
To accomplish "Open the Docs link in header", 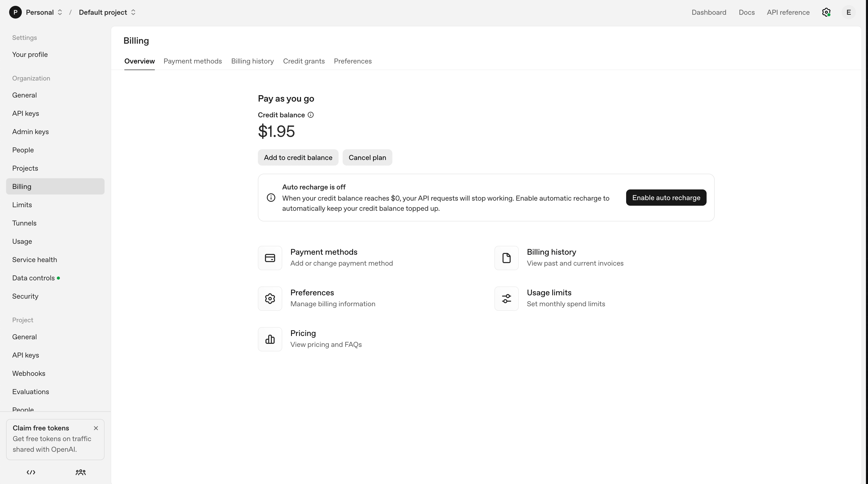I will pyautogui.click(x=746, y=12).
